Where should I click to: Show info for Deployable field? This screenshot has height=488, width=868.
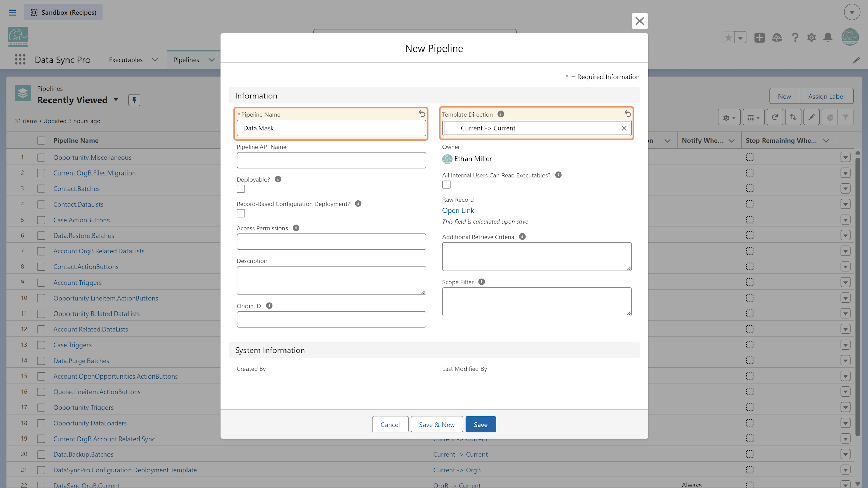pos(278,179)
